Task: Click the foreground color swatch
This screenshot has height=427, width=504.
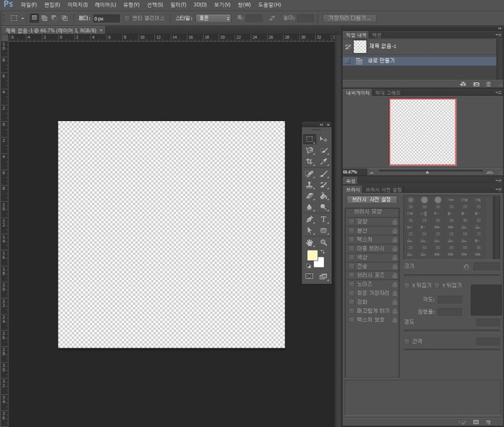Action: point(312,255)
